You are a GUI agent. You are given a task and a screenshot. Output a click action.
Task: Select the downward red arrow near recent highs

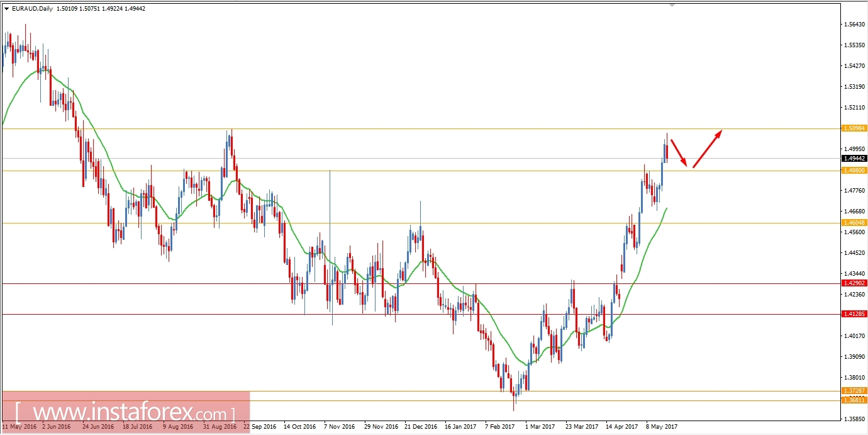(x=679, y=154)
